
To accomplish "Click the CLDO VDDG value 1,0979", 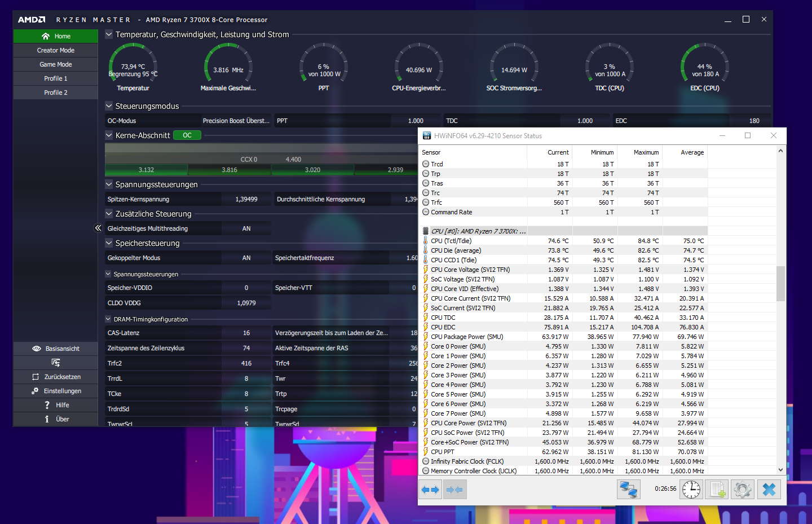I will coord(246,303).
